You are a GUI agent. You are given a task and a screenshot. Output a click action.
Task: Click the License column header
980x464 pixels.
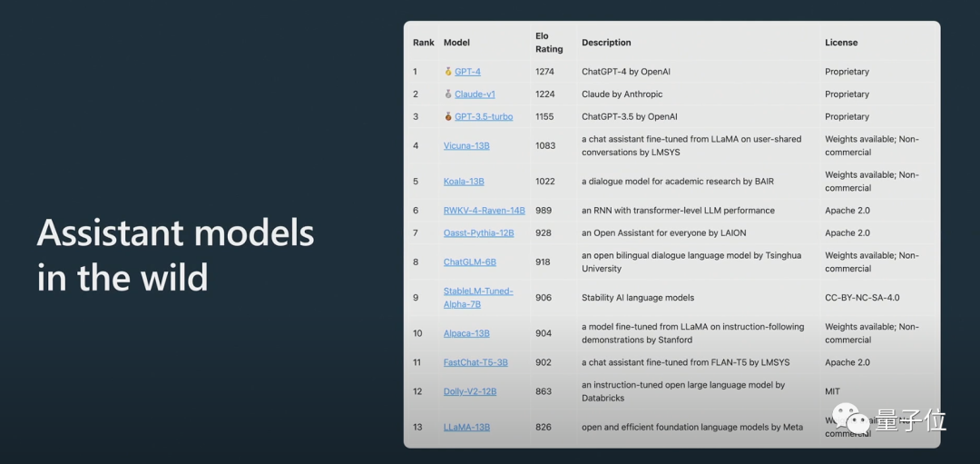[841, 43]
